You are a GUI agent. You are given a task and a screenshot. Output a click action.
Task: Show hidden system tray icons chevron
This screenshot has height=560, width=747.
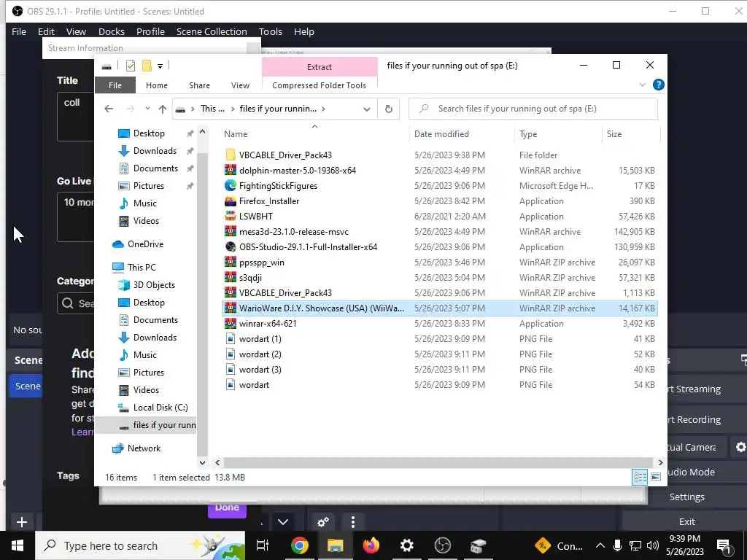(x=600, y=545)
